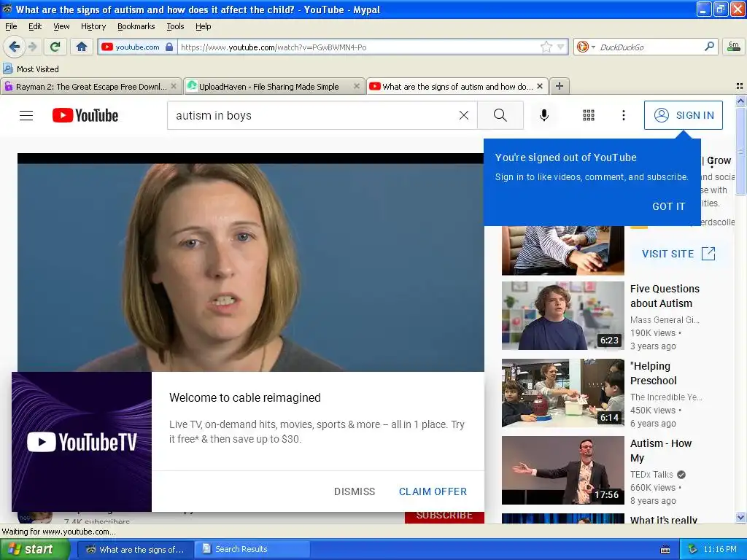Close the UploadHaven tab
Viewport: 747px width, 560px height.
356,86
